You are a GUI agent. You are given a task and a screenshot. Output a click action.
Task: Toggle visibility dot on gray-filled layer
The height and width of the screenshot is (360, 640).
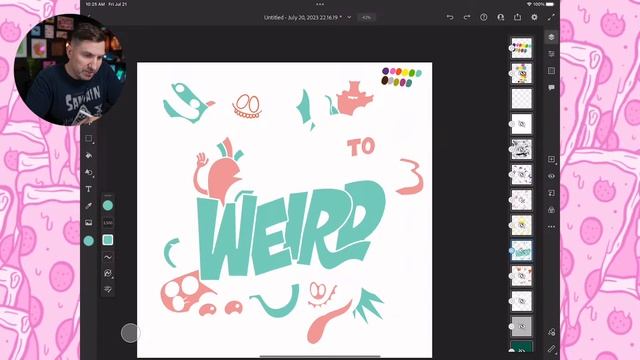pos(512,327)
